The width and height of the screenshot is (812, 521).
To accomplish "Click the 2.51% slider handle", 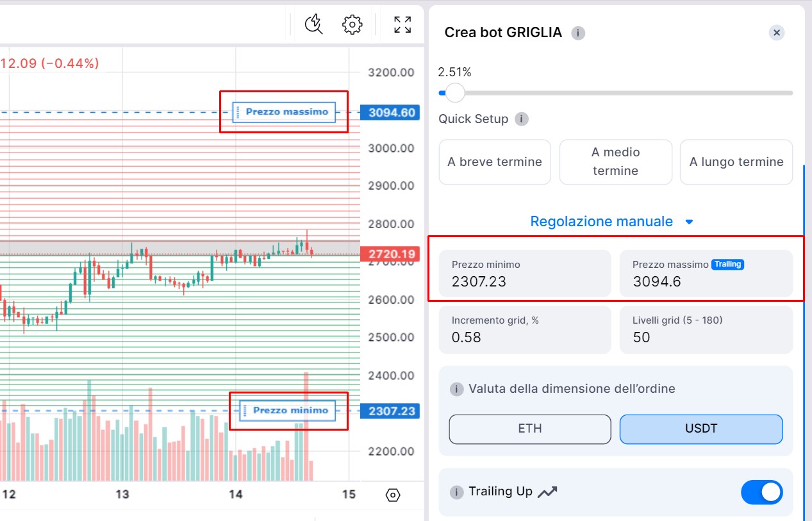I will (454, 93).
